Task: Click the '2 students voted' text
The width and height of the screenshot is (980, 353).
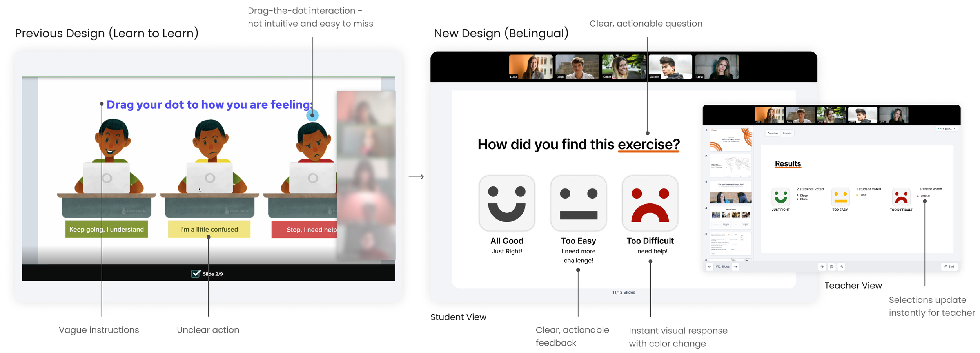Action: 810,189
